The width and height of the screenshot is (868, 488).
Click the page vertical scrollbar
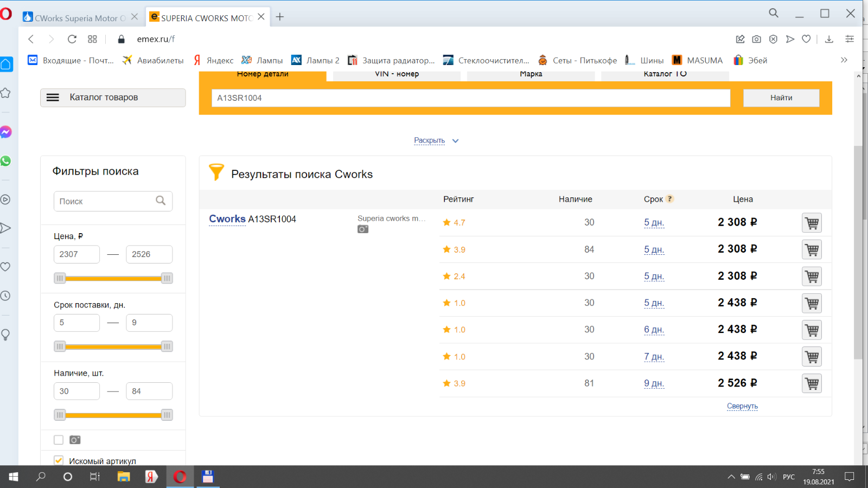click(x=858, y=252)
